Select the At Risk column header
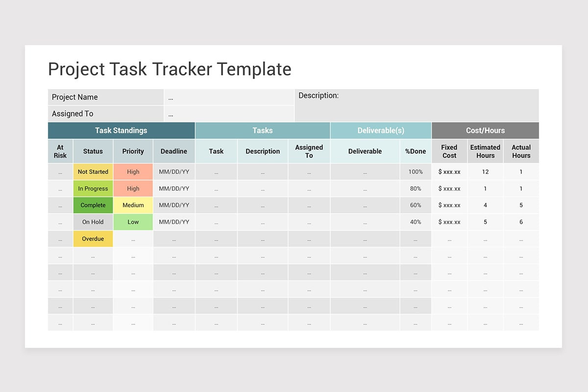 coord(60,151)
